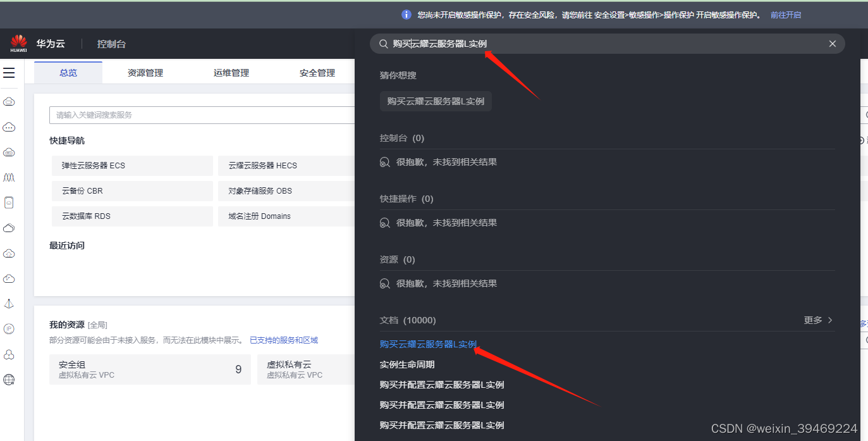Click the waveform-shaped sidebar icon
This screenshot has height=441, width=868.
[9, 177]
